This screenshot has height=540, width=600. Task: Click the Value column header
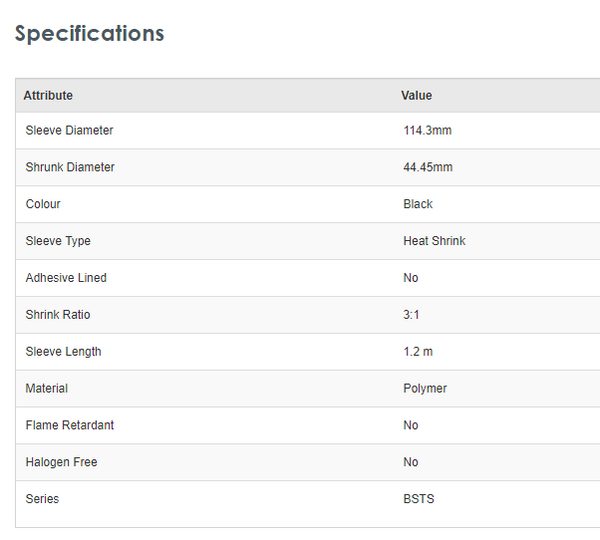416,96
